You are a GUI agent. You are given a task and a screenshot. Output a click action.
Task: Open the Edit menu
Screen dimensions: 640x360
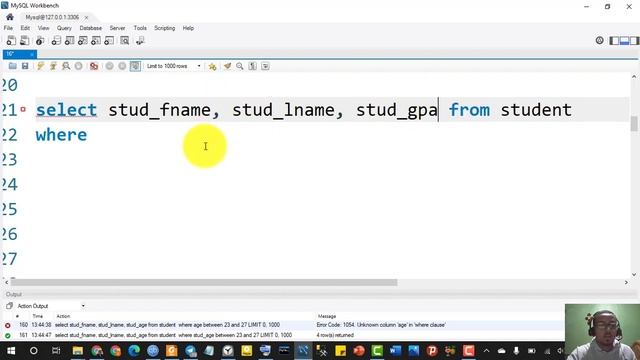click(x=25, y=28)
